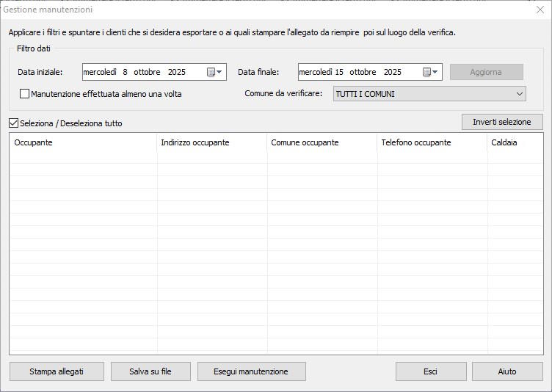Image resolution: width=552 pixels, height=392 pixels.
Task: Uncheck 'Seleziona / Deseleziona tutto' checkbox
Action: 14,123
